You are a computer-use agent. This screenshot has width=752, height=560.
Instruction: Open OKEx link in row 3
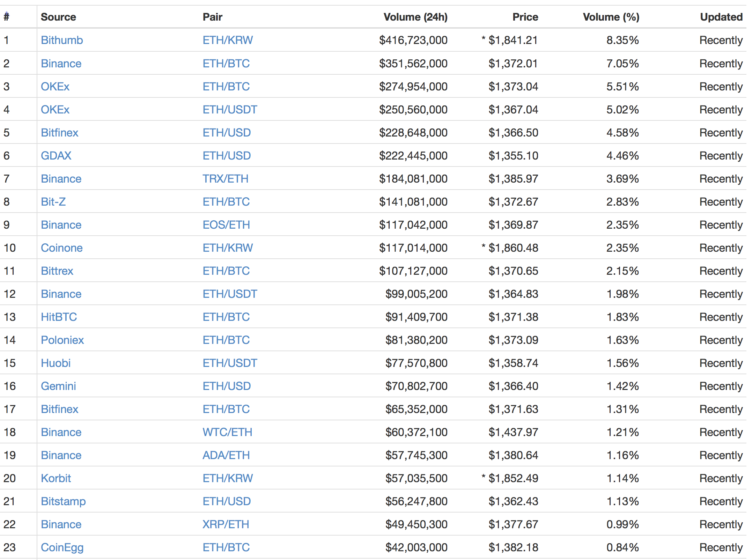pos(55,87)
